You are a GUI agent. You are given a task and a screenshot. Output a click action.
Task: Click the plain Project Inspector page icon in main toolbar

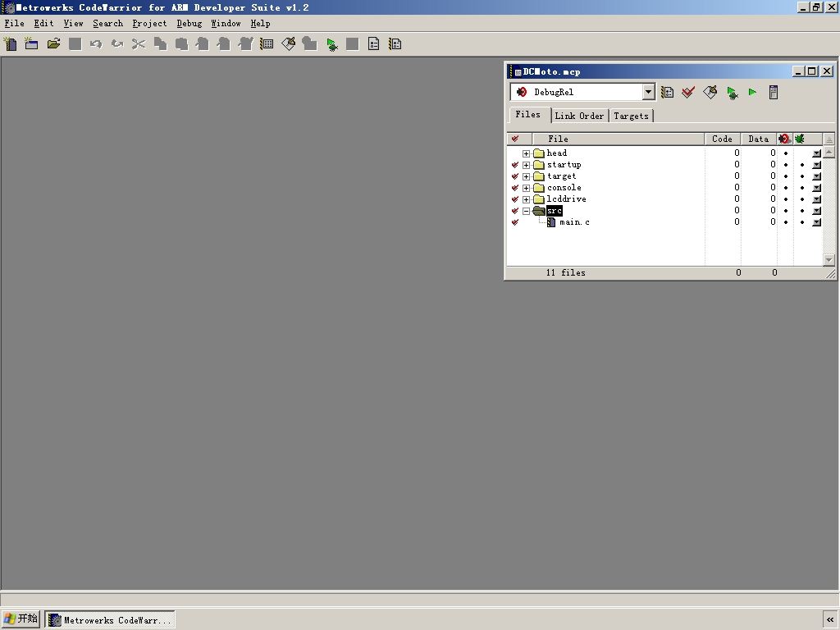point(374,44)
